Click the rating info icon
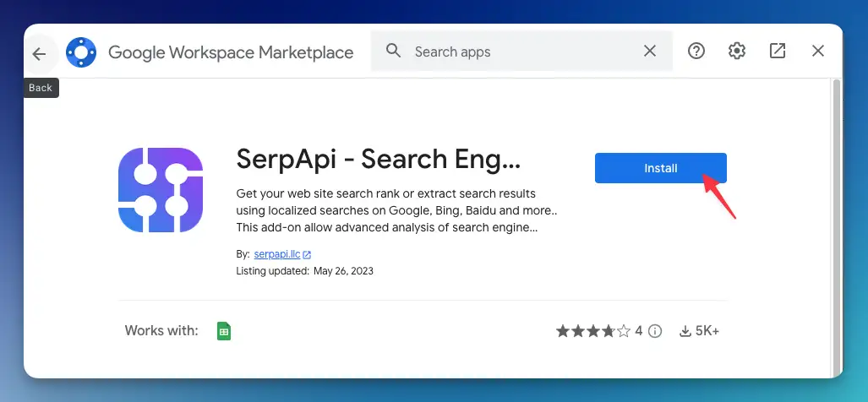This screenshot has height=402, width=868. [x=655, y=331]
